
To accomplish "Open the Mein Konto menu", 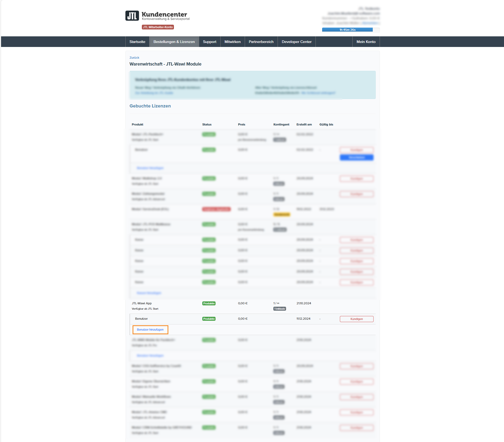I will (366, 42).
